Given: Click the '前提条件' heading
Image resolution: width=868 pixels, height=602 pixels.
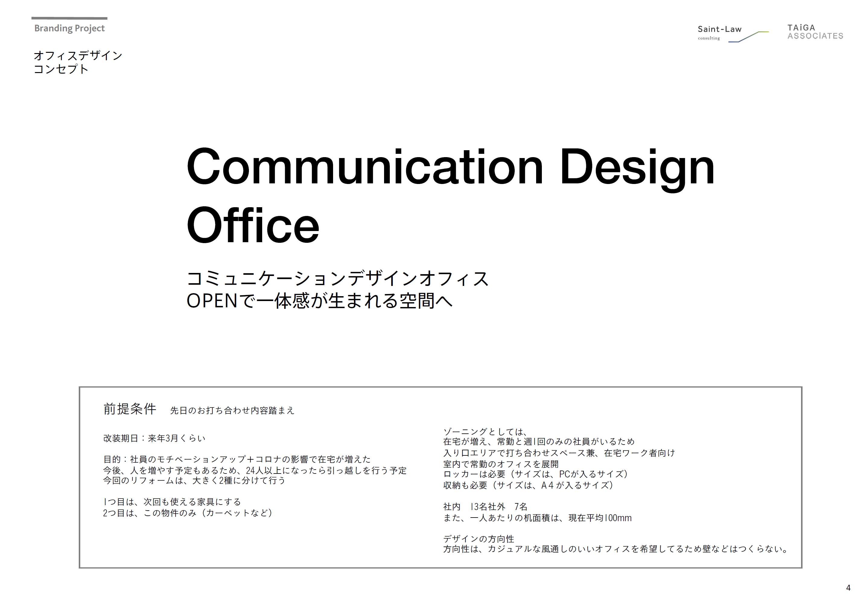Looking at the screenshot, I should tap(130, 409).
